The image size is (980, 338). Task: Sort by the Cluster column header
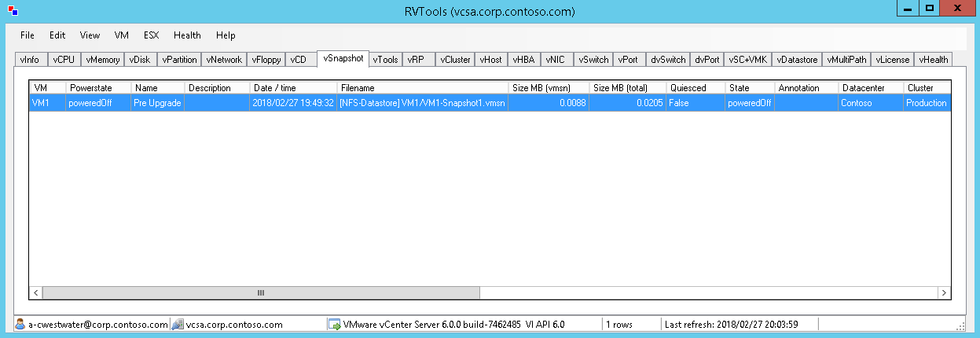(927, 88)
